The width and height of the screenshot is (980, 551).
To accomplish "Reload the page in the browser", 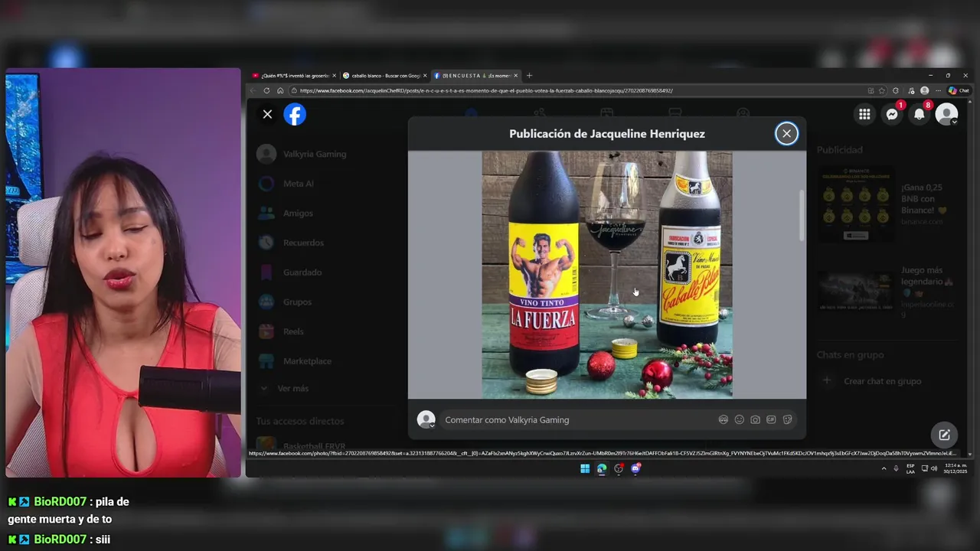I will (266, 90).
